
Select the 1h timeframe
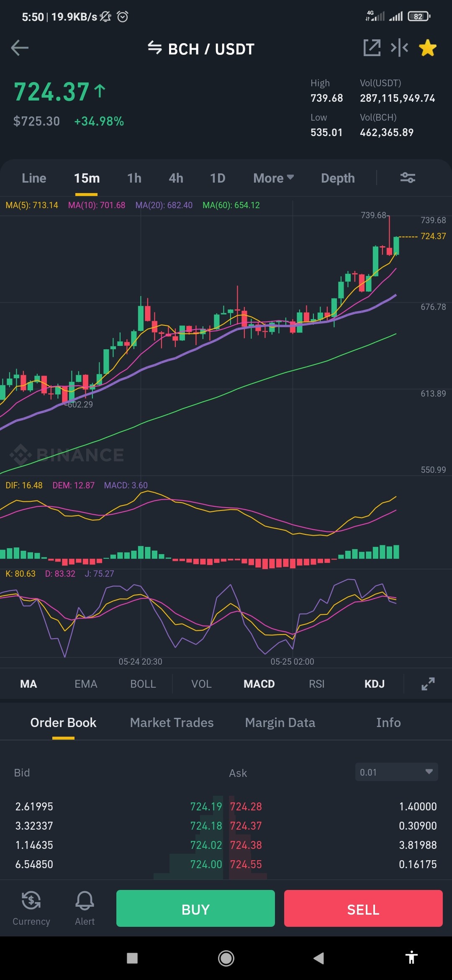coord(134,178)
